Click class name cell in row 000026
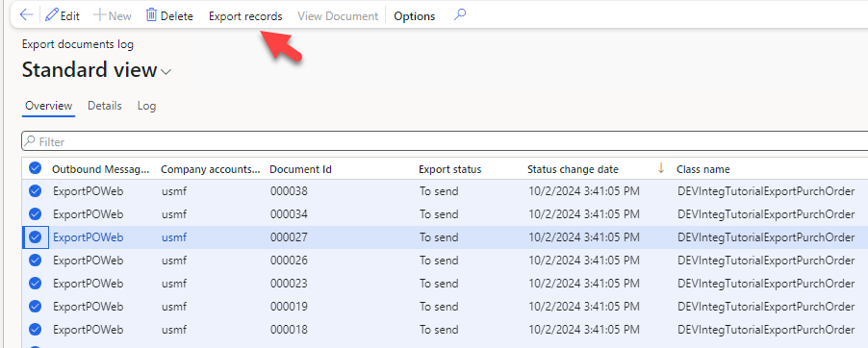The height and width of the screenshot is (348, 868). [766, 260]
